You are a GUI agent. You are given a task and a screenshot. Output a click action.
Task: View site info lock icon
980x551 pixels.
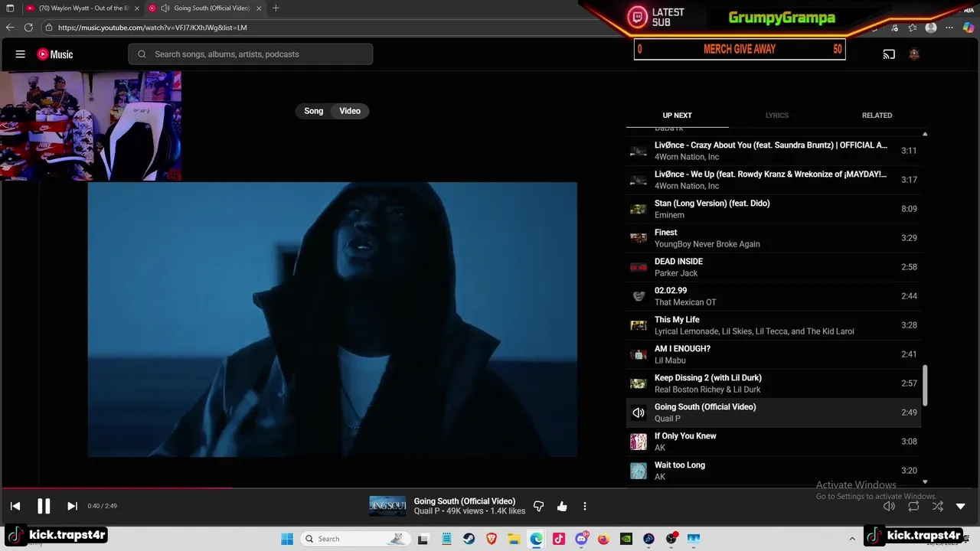tap(49, 28)
